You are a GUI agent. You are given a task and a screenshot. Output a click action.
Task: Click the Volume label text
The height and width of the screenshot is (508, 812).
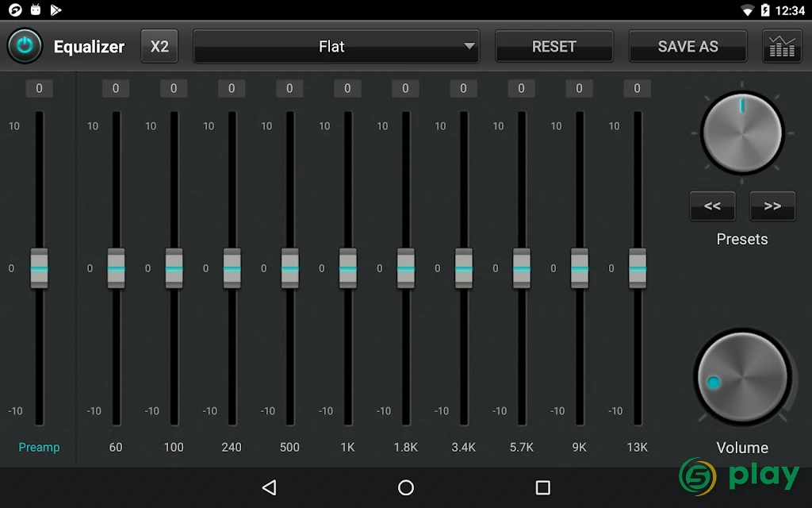pos(742,448)
